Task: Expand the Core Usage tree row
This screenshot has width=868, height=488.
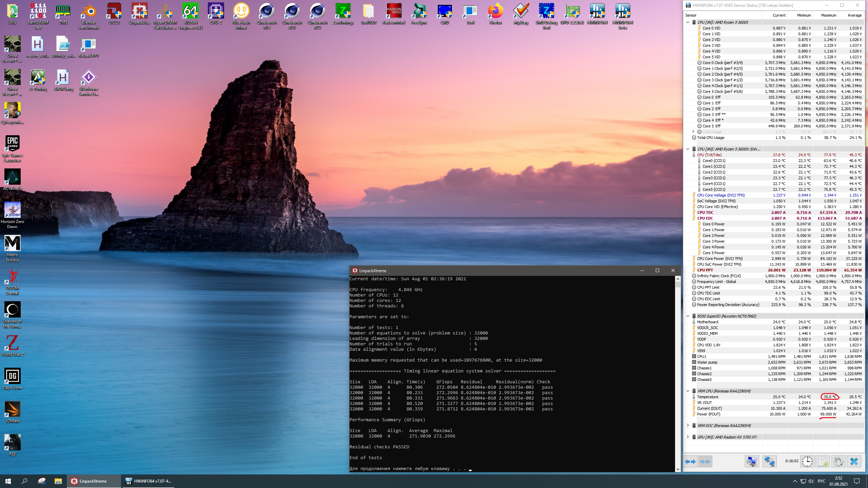Action: click(x=693, y=132)
